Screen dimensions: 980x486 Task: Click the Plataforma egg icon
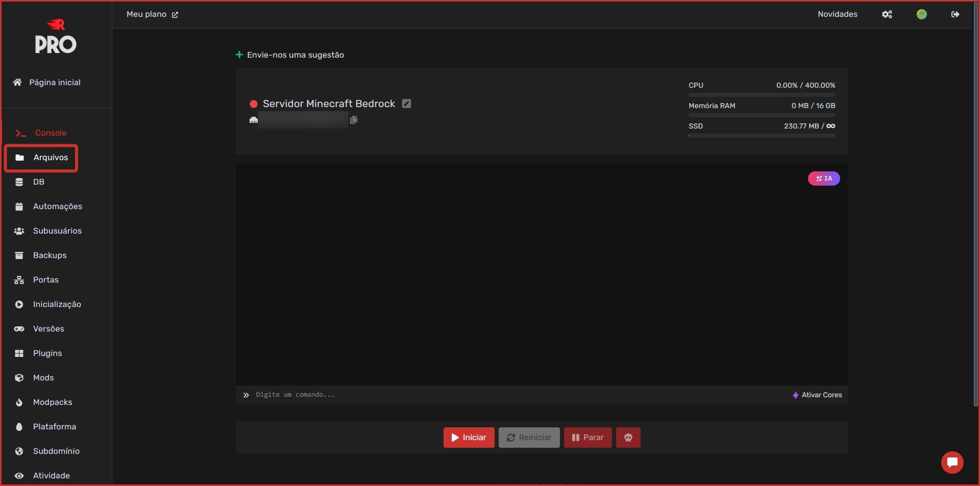click(x=19, y=427)
